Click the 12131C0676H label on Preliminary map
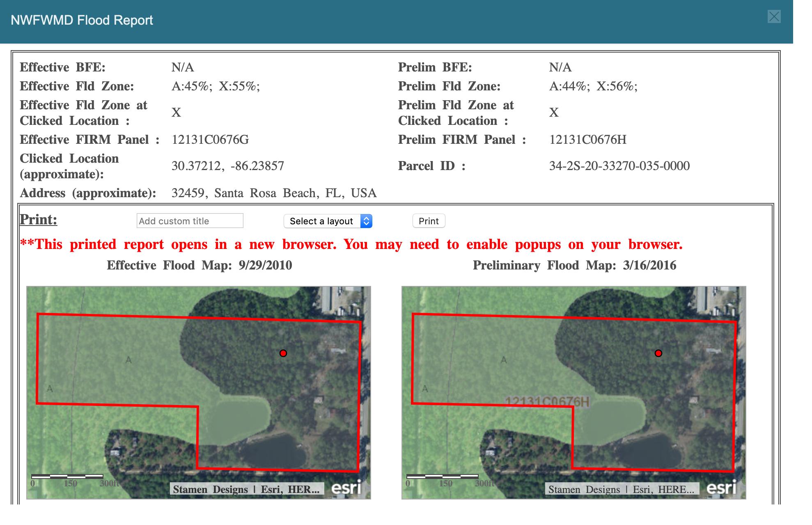812x525 pixels. (547, 402)
